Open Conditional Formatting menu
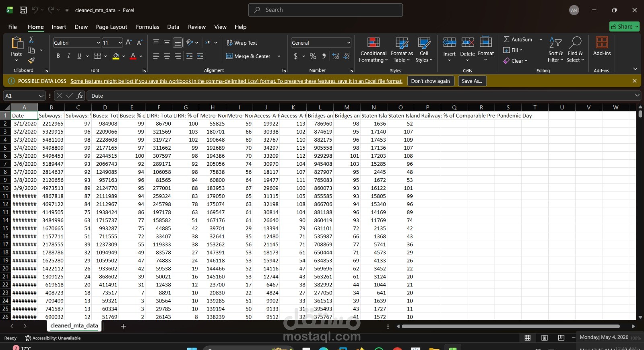Screen dimensions: 644x350 point(374,50)
